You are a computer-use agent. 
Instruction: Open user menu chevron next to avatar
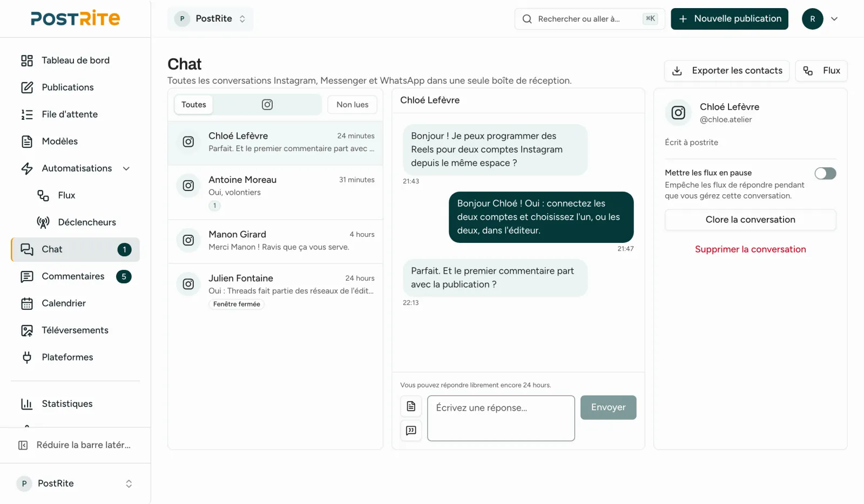pyautogui.click(x=834, y=19)
